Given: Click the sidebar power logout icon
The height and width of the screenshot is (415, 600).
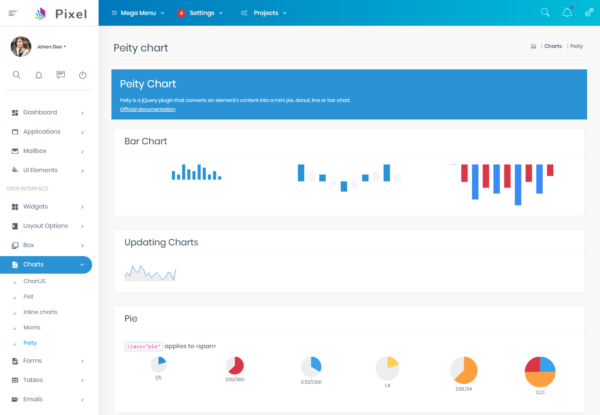Looking at the screenshot, I should (x=83, y=75).
